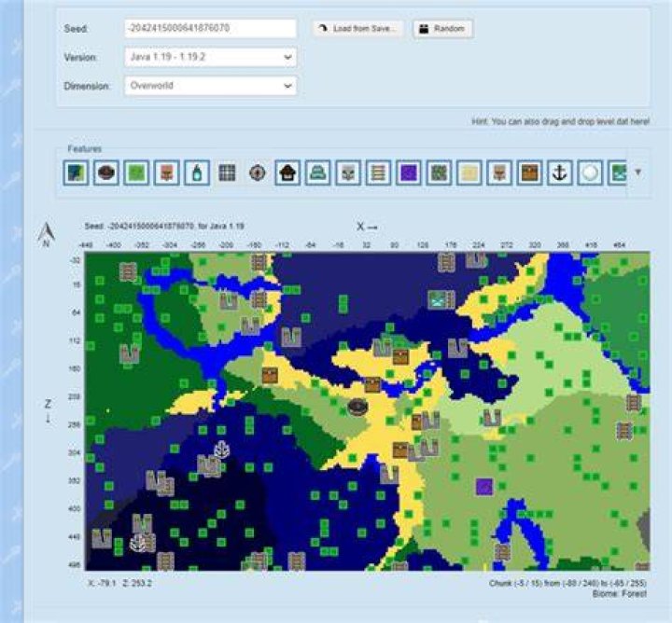
Task: Click the Random seed button
Action: (x=443, y=29)
